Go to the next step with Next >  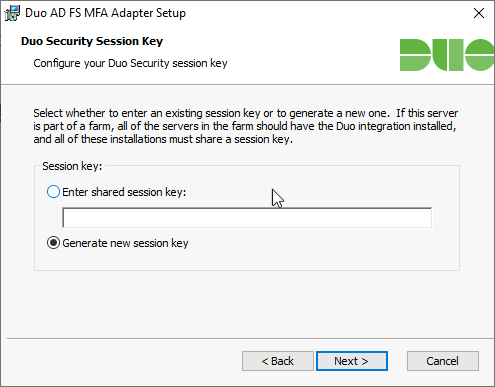tap(352, 361)
